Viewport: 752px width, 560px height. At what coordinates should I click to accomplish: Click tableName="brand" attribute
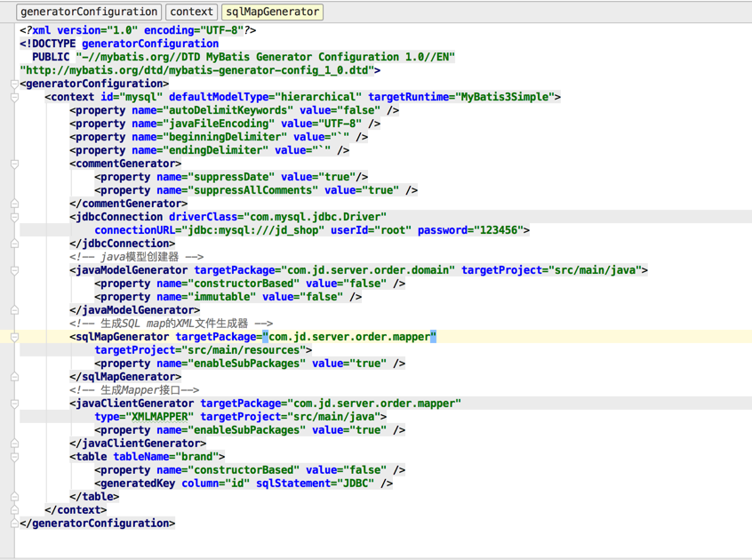coord(166,456)
